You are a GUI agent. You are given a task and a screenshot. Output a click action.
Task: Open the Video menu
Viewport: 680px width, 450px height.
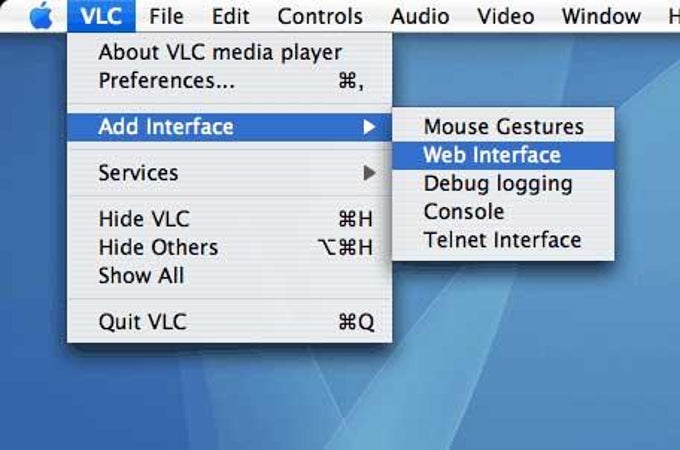click(x=506, y=16)
